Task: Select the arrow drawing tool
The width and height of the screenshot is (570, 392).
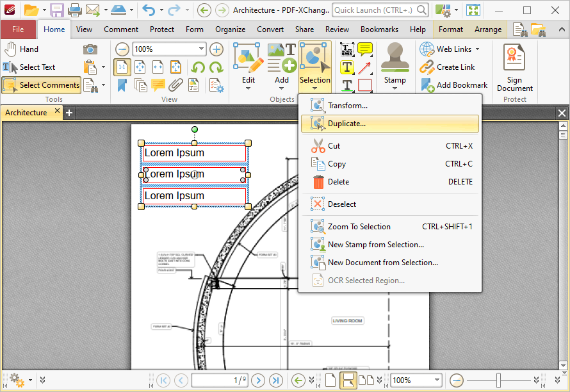Action: [x=365, y=67]
